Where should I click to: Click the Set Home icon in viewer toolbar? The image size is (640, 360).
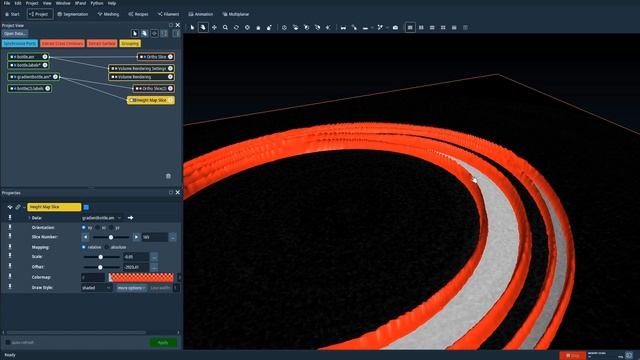269,27
